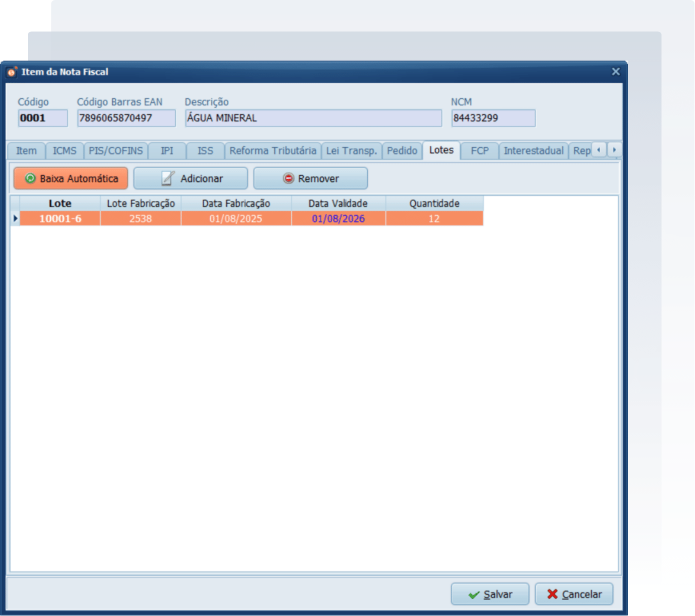Click the red X icon on Cancelar
The image size is (695, 616).
552,594
